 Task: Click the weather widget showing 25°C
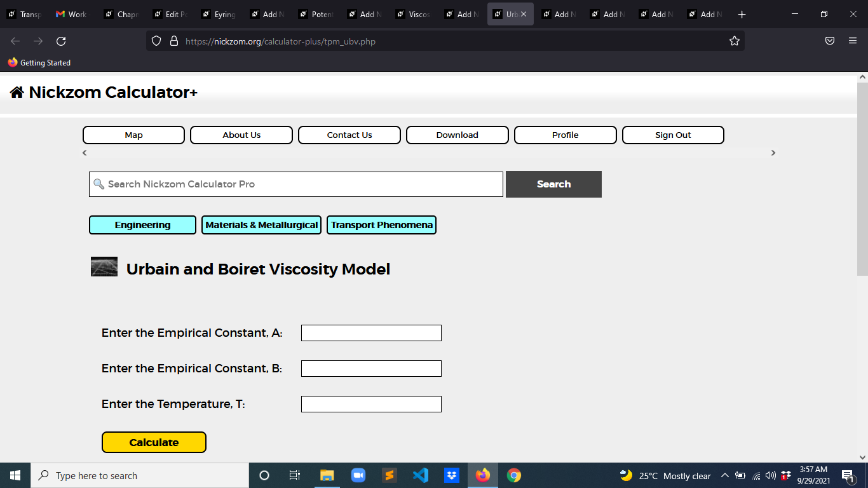pyautogui.click(x=665, y=475)
